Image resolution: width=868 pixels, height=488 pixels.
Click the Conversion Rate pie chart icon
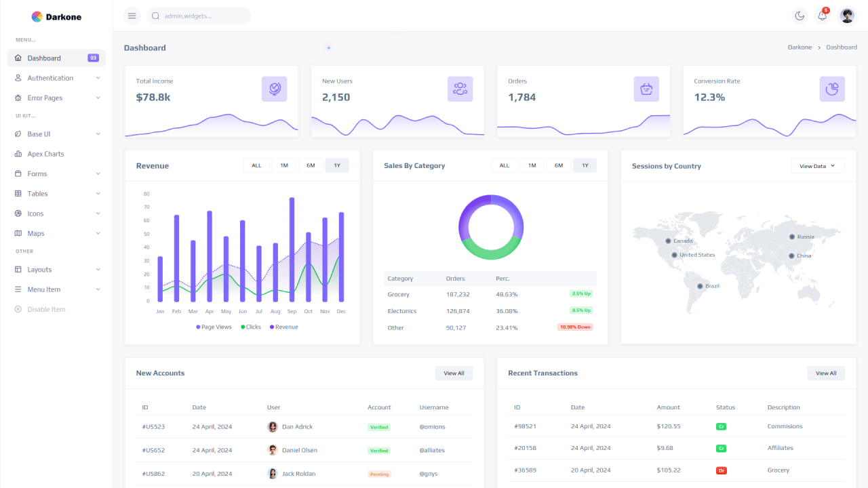click(831, 88)
